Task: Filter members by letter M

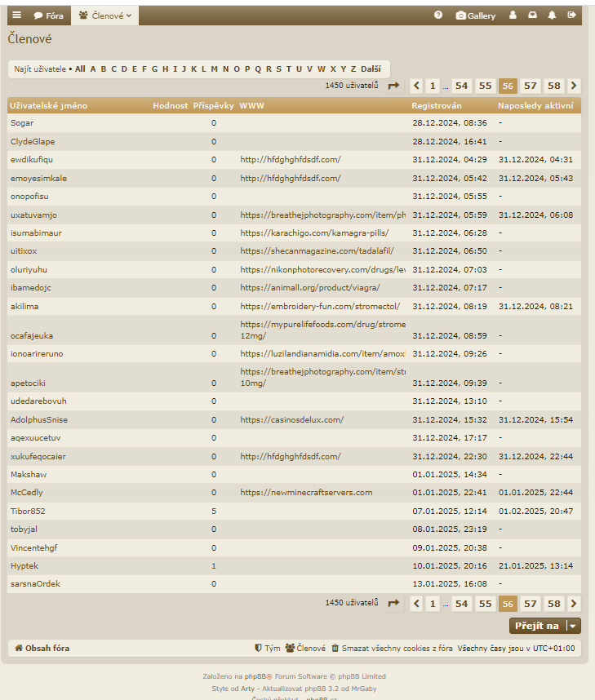Action: pyautogui.click(x=214, y=69)
